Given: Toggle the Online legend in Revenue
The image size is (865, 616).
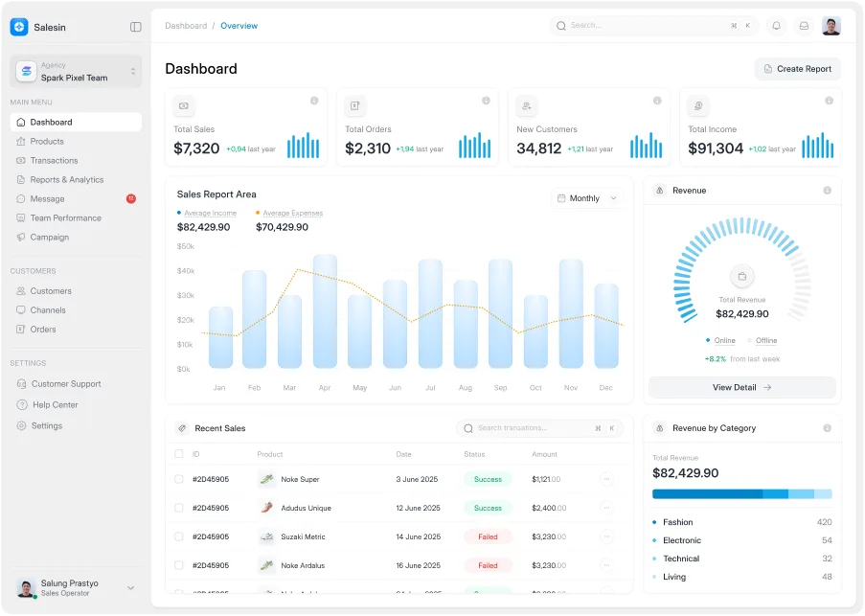Looking at the screenshot, I should pos(720,341).
